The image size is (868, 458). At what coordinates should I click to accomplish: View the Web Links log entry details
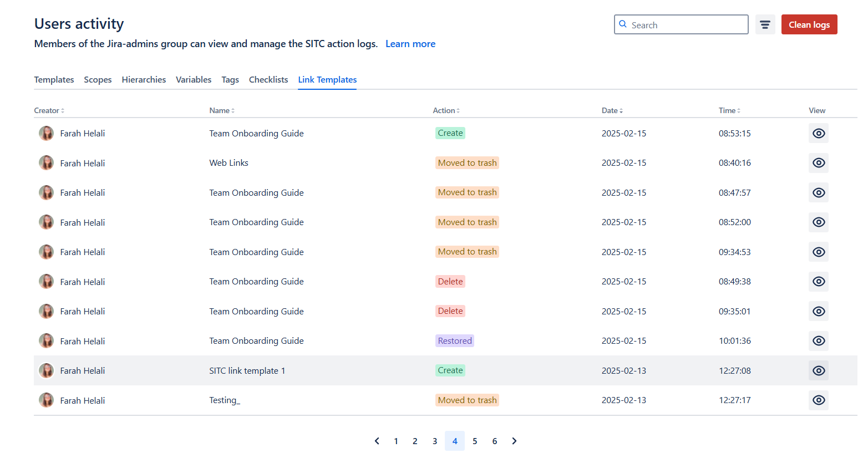pyautogui.click(x=818, y=163)
